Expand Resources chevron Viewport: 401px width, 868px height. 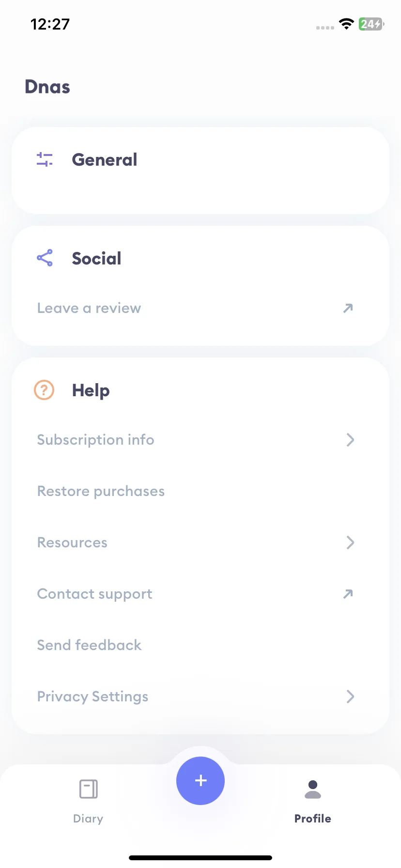click(350, 542)
